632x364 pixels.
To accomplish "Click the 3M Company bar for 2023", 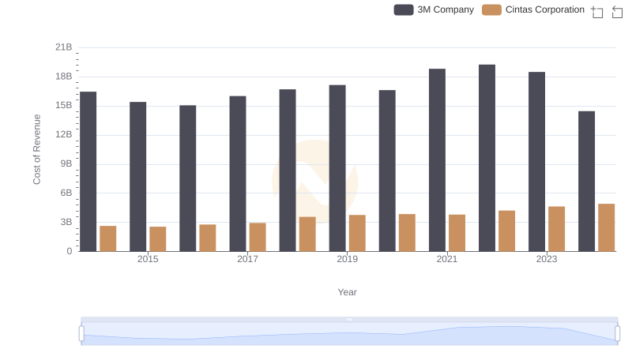I will 536,162.
